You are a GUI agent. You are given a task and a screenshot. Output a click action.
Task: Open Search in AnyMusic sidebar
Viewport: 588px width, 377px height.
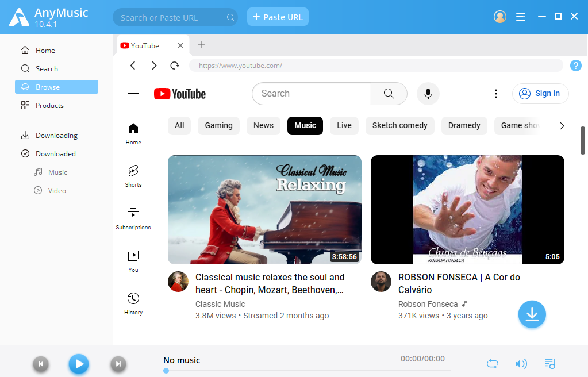[57, 68]
